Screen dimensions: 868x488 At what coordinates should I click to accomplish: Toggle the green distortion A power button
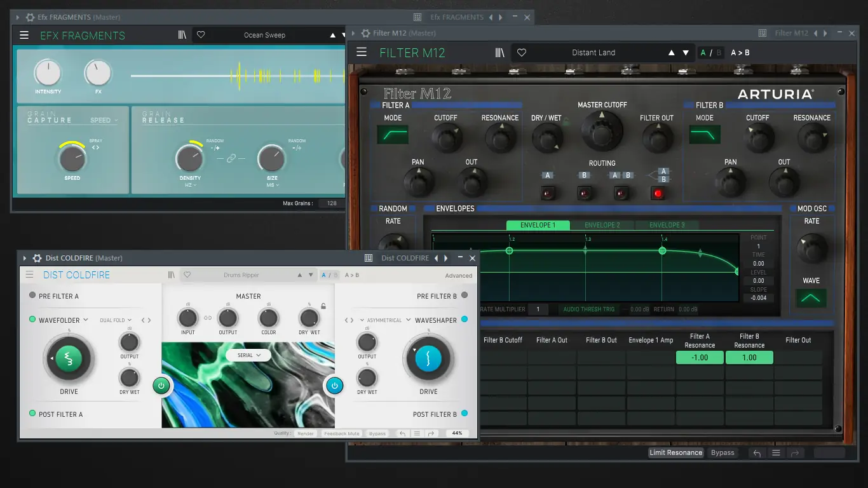coord(161,385)
